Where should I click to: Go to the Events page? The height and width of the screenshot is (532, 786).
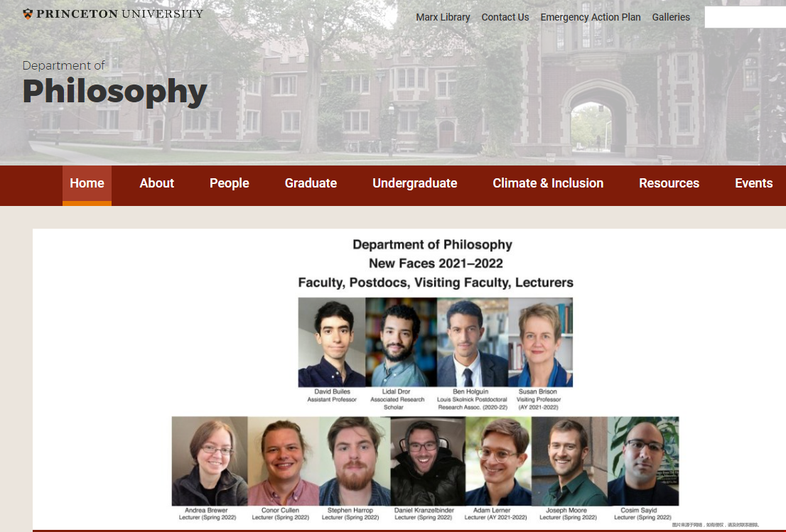[x=753, y=183]
